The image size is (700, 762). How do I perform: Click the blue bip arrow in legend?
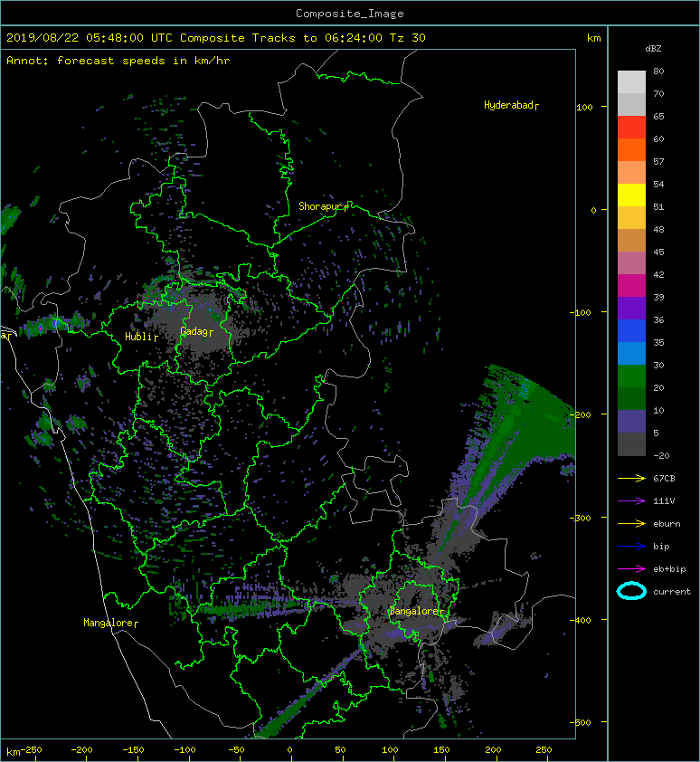click(x=631, y=547)
